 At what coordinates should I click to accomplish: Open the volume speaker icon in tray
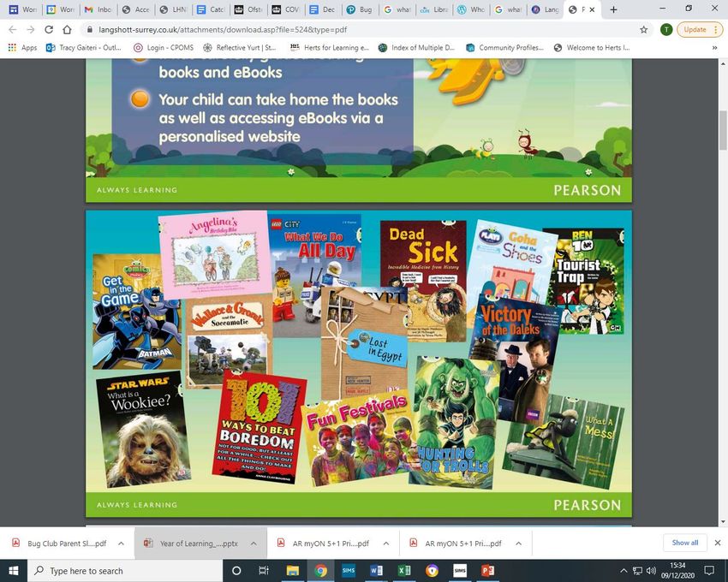tap(652, 570)
